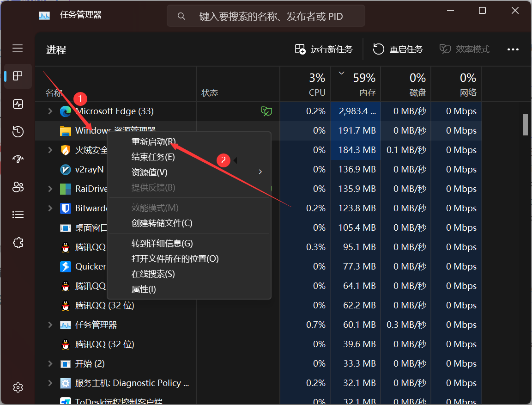Viewport: 532px width, 405px height.
Task: Open the Services puzzle sidebar icon
Action: point(18,243)
